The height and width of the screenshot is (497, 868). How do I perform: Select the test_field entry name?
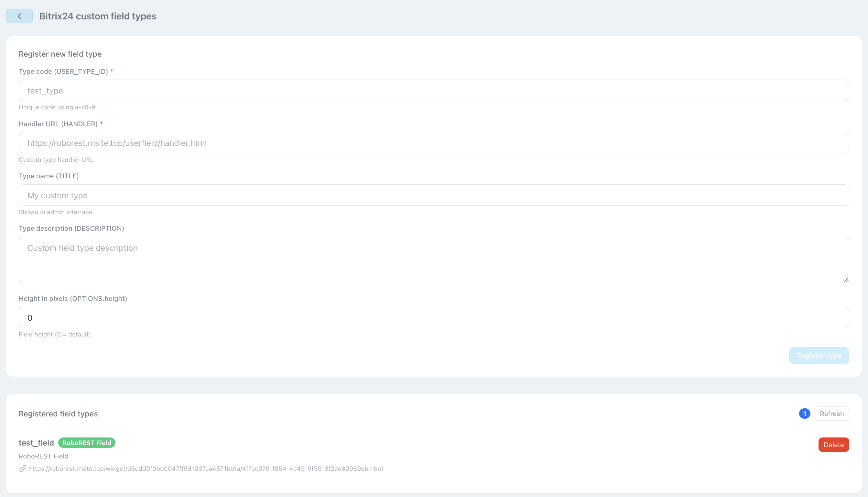pos(36,443)
